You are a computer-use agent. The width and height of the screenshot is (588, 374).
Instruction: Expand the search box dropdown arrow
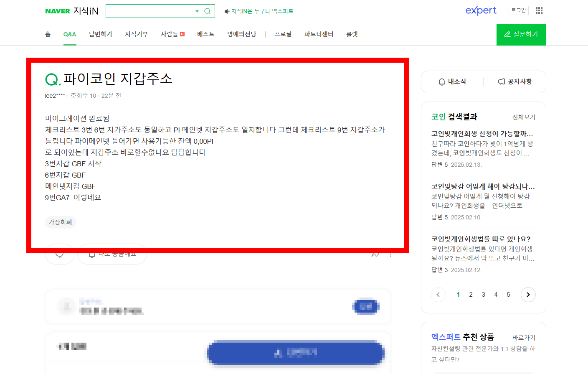197,11
